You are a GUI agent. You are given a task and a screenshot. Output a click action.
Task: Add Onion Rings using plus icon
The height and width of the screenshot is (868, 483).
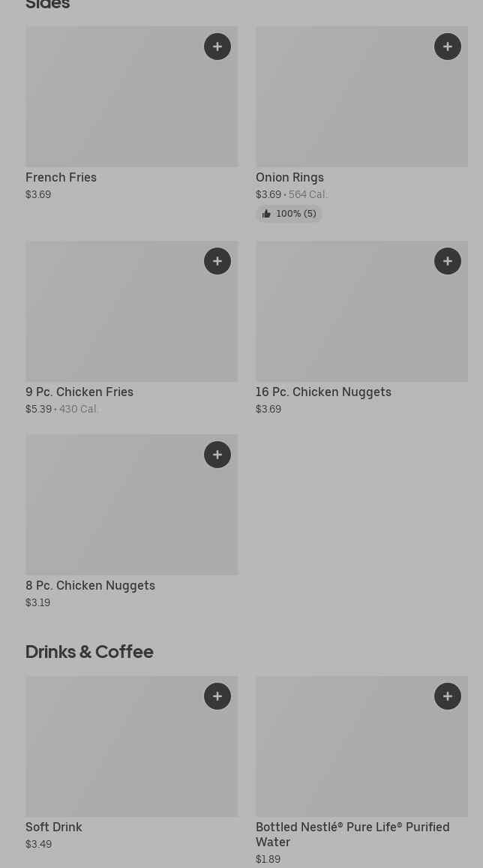pos(448,47)
